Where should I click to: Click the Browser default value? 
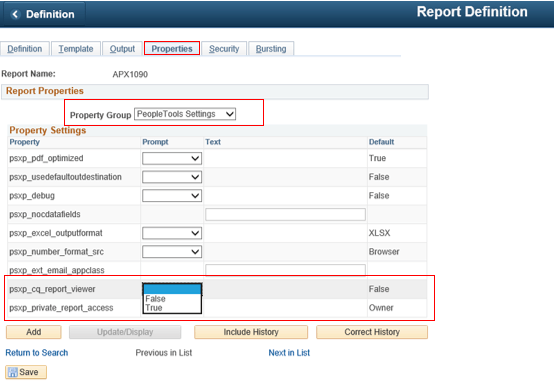(384, 252)
